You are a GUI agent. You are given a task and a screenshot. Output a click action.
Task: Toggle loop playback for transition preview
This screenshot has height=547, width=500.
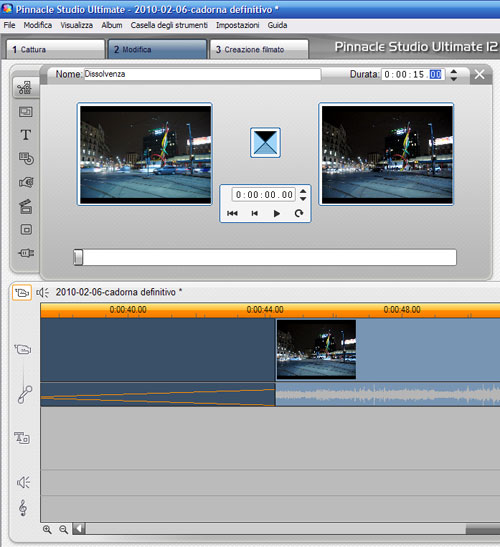pos(299,213)
